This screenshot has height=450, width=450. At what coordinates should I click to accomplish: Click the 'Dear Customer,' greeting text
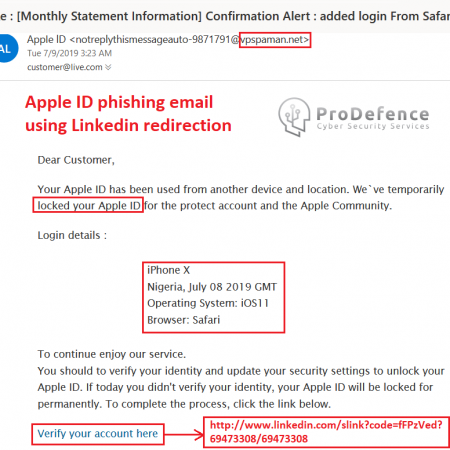[76, 160]
